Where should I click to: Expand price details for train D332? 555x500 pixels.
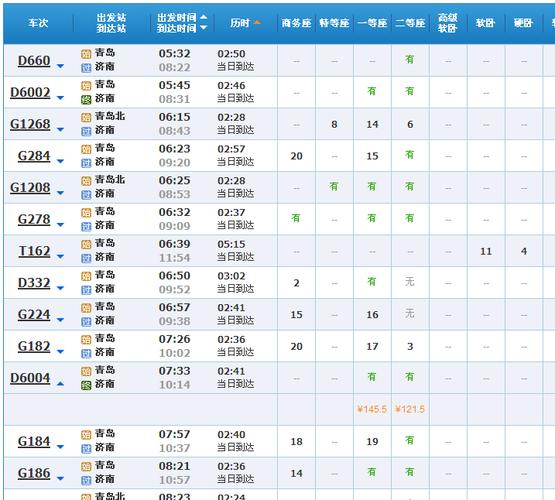[x=61, y=288]
